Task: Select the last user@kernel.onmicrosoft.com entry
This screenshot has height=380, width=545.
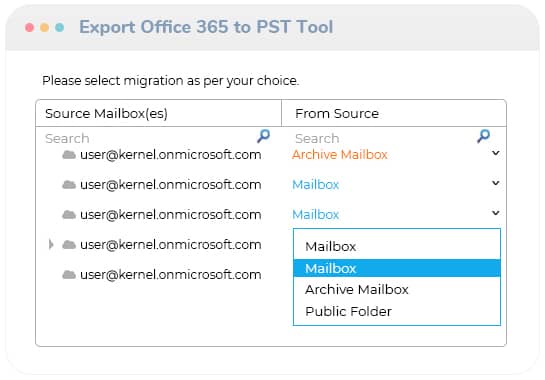Action: [171, 275]
